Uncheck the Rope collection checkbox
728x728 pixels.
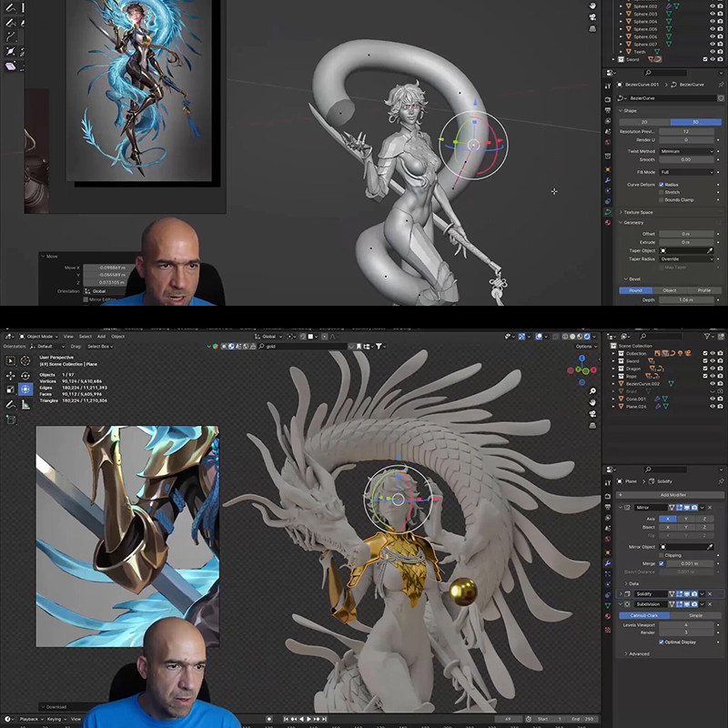(705, 376)
